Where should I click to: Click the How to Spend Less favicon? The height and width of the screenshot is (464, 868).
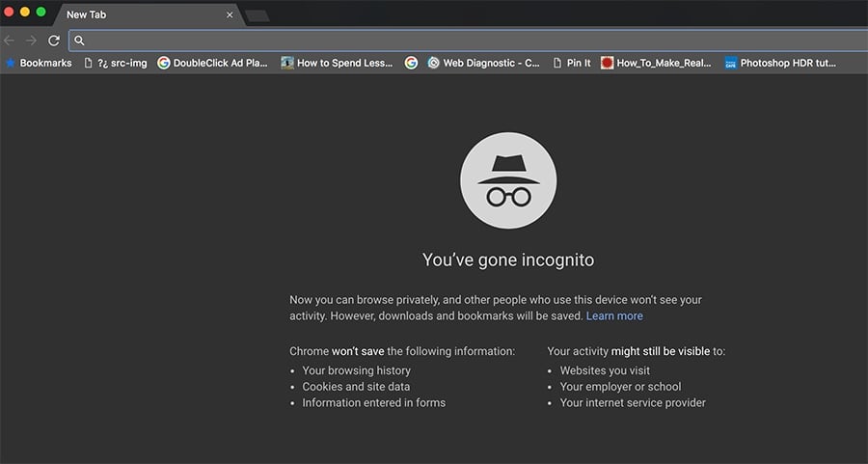tap(286, 63)
